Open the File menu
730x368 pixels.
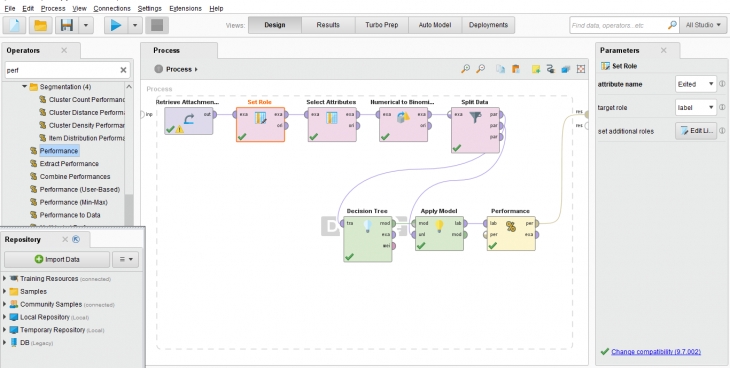tap(10, 8)
